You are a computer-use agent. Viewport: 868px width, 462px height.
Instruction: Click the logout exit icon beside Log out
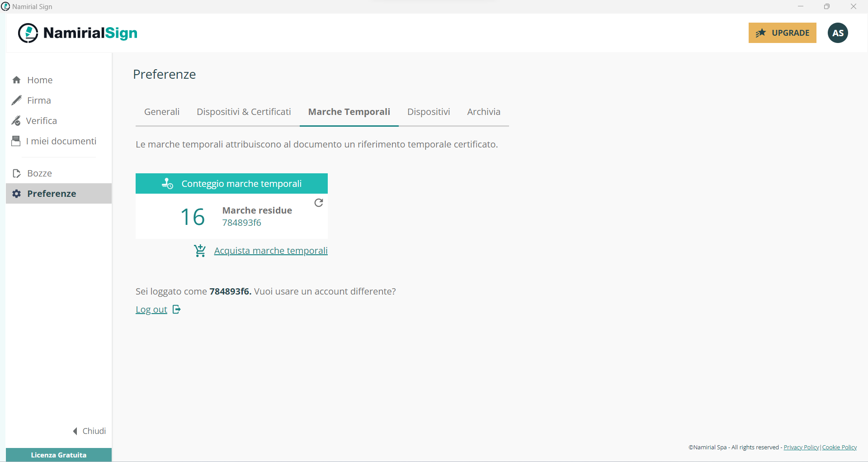pyautogui.click(x=176, y=309)
